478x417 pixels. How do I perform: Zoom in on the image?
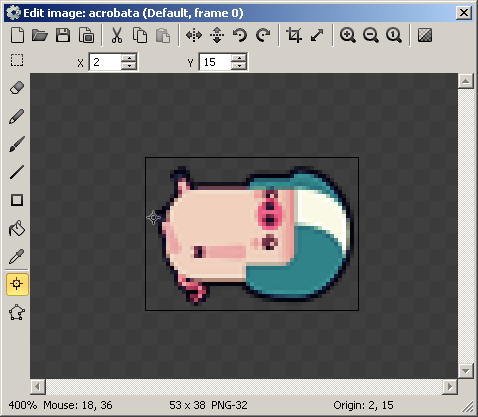click(348, 35)
